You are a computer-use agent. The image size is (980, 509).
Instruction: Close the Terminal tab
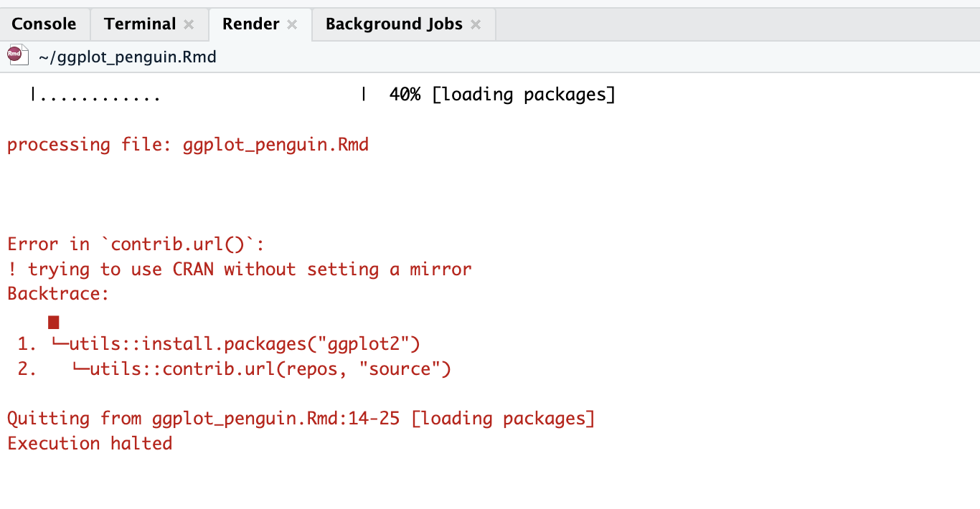coord(189,24)
